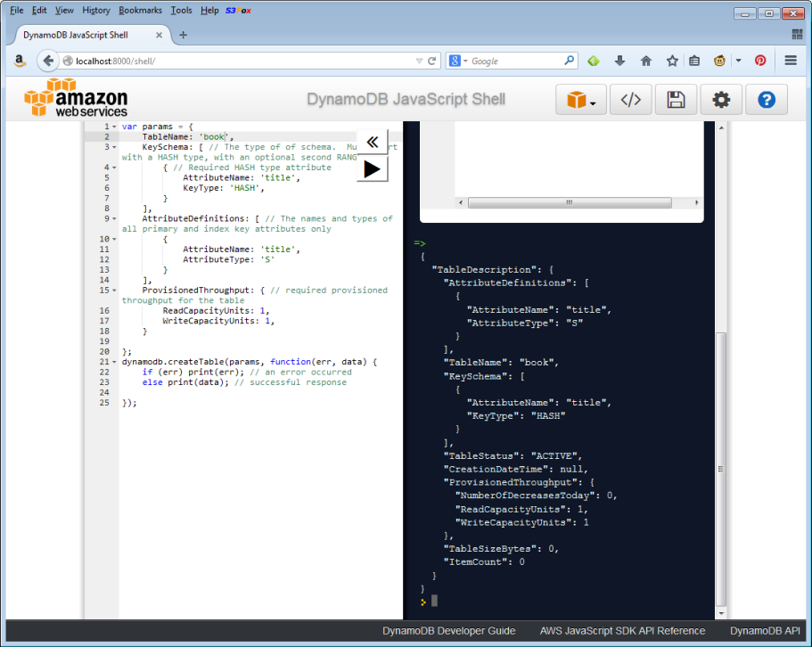Click the save floppy disk icon
812x647 pixels.
(676, 100)
